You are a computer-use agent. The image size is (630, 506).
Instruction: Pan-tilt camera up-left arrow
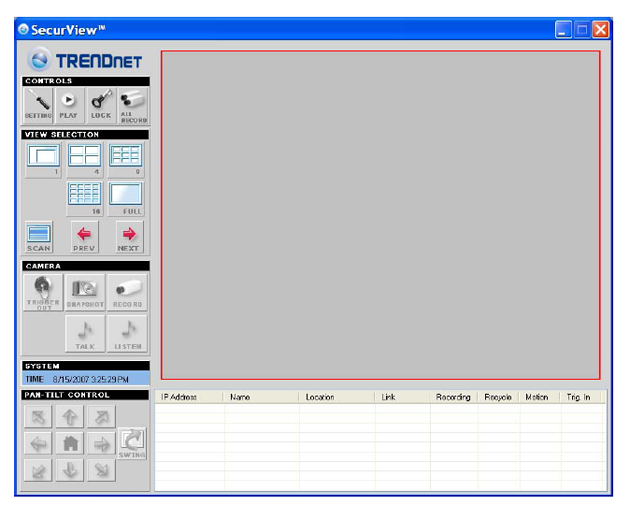point(38,416)
